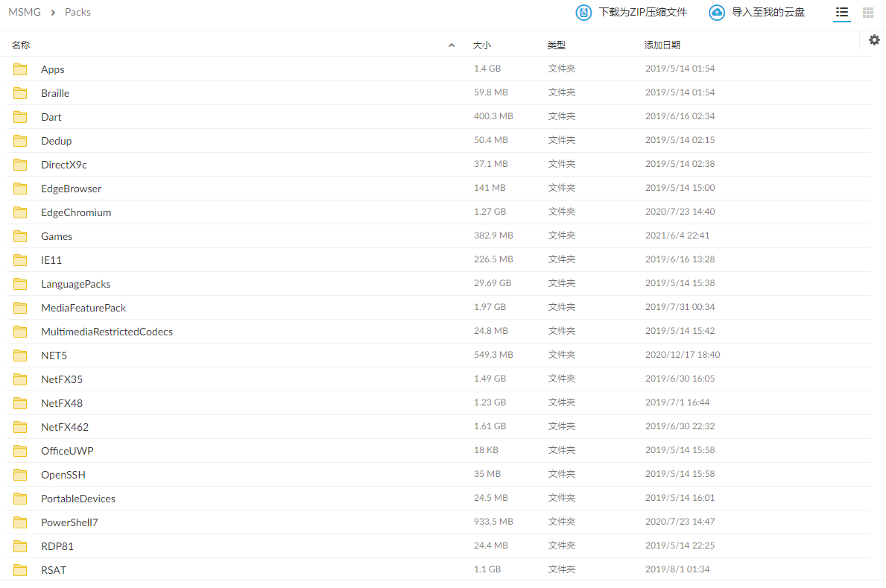This screenshot has height=588, width=886.
Task: Click the cloud import icon
Action: click(717, 13)
